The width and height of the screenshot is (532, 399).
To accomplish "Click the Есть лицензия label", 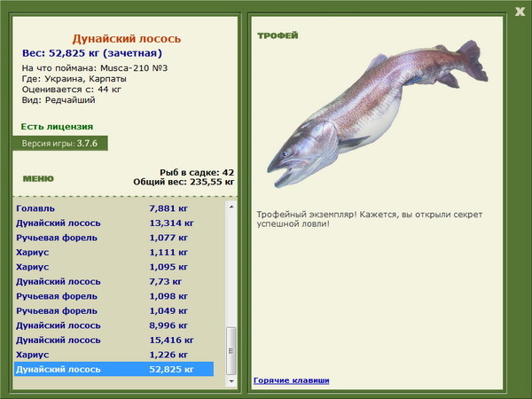I will [57, 127].
